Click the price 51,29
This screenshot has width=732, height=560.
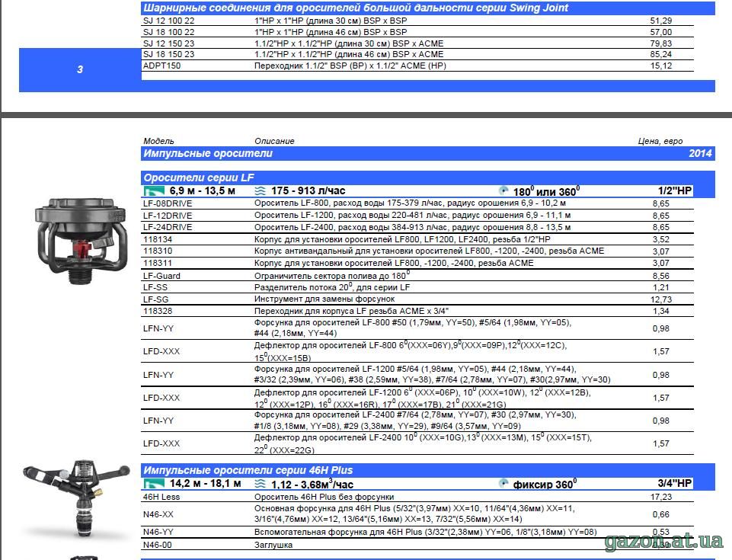coord(661,21)
